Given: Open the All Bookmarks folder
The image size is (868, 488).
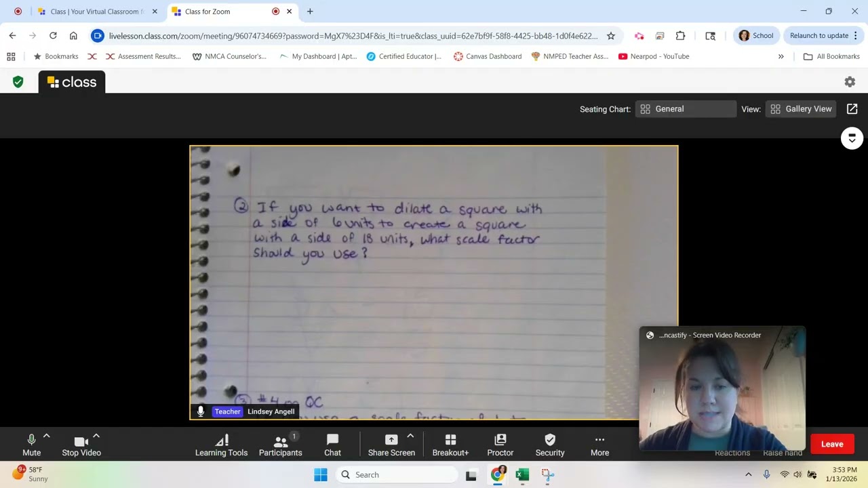Looking at the screenshot, I should click(x=831, y=56).
